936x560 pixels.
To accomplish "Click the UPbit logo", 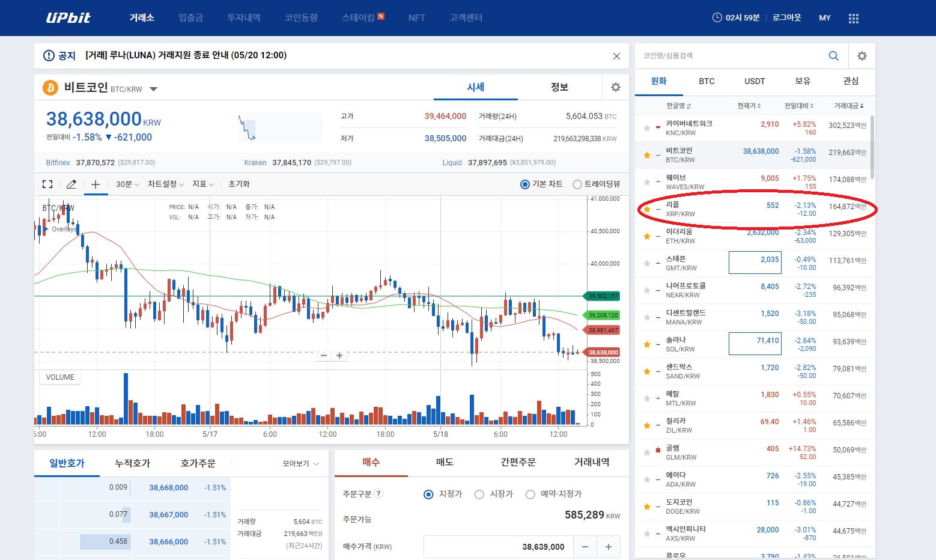I will (x=68, y=17).
